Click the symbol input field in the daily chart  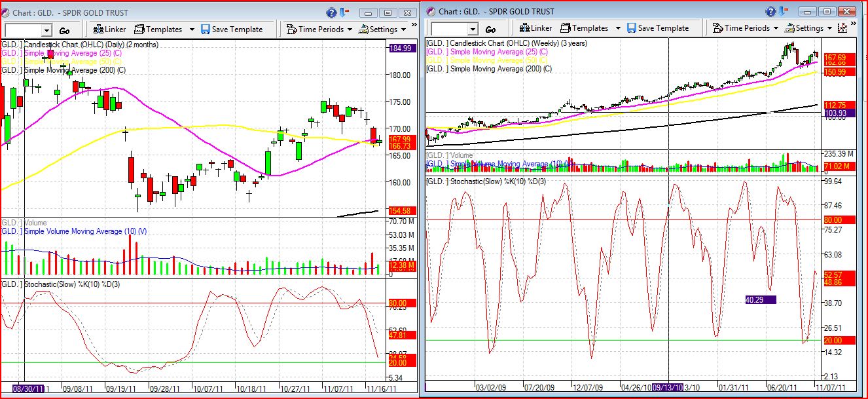tap(23, 30)
